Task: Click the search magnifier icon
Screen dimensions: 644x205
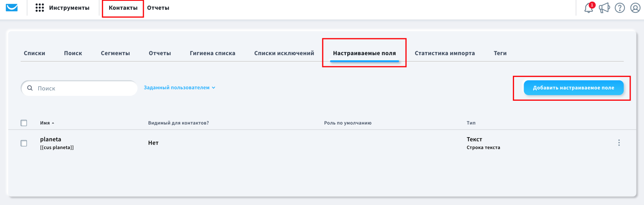Action: pyautogui.click(x=30, y=88)
